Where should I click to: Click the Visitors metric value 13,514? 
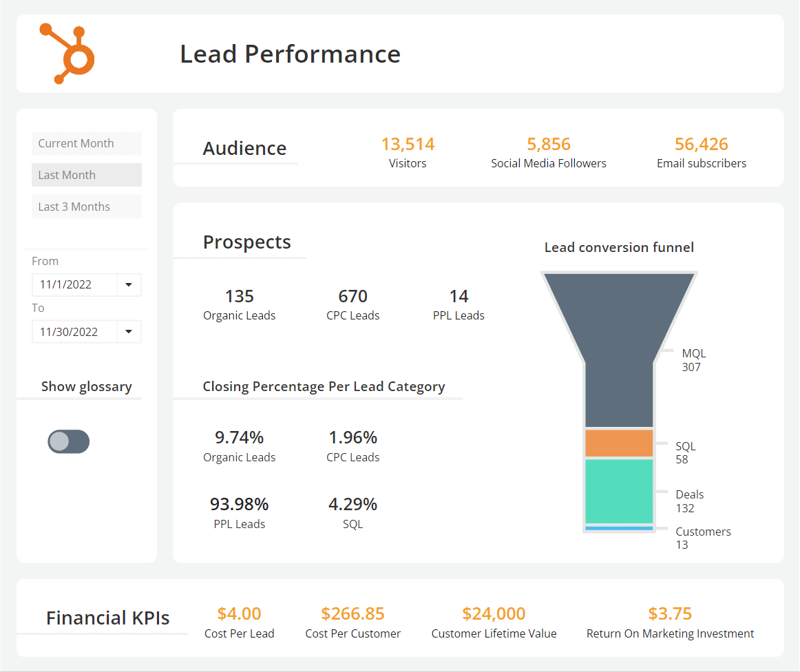point(407,144)
